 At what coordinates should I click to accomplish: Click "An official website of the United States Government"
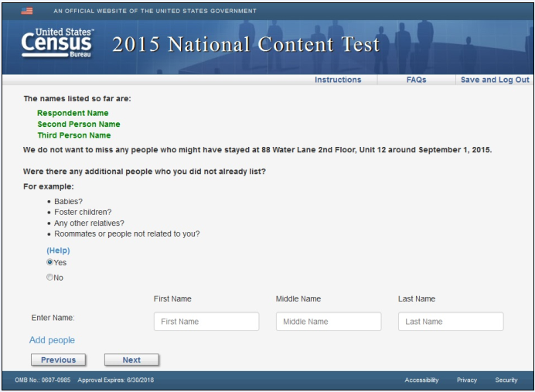[x=155, y=11]
